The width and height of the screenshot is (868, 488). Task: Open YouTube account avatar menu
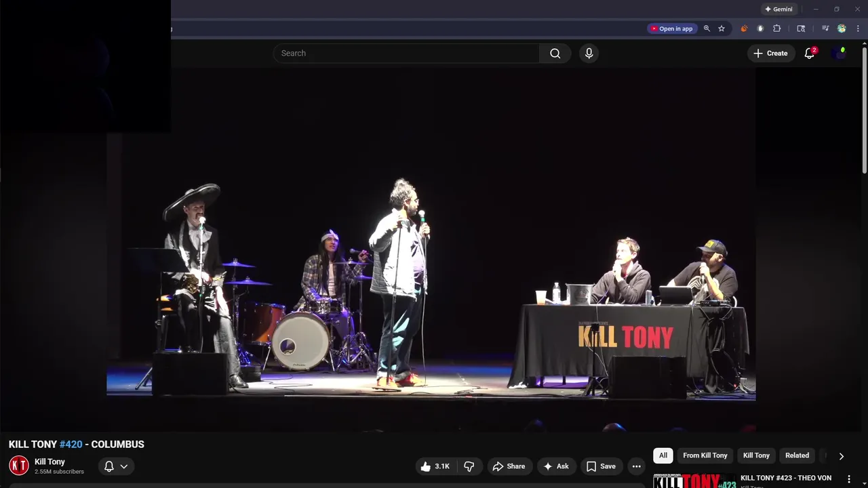[840, 53]
